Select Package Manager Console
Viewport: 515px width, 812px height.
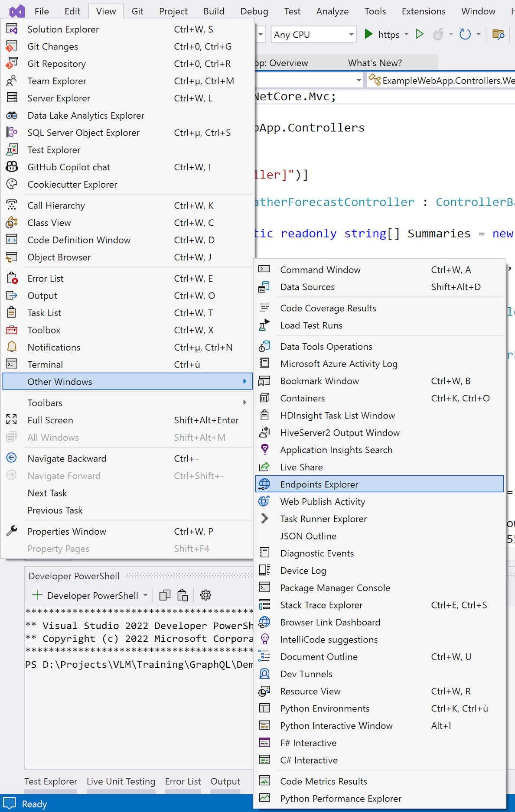click(x=379, y=588)
